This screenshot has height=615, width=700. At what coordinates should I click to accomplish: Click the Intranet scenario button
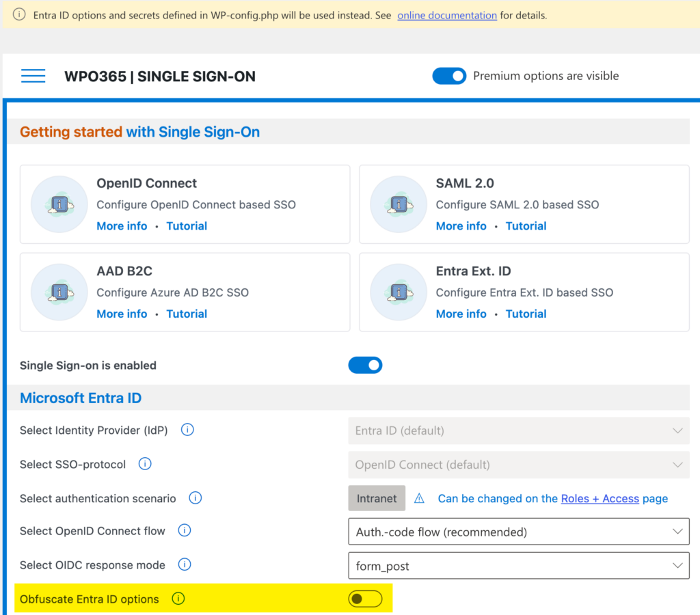pyautogui.click(x=377, y=498)
